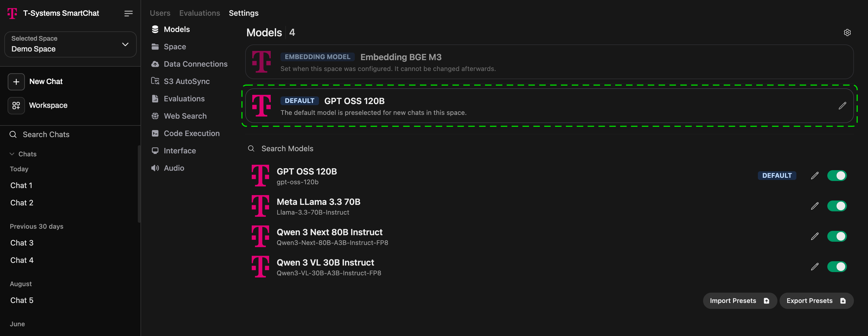Click the Data Connections cloud icon
This screenshot has height=336, width=868.
coord(155,64)
